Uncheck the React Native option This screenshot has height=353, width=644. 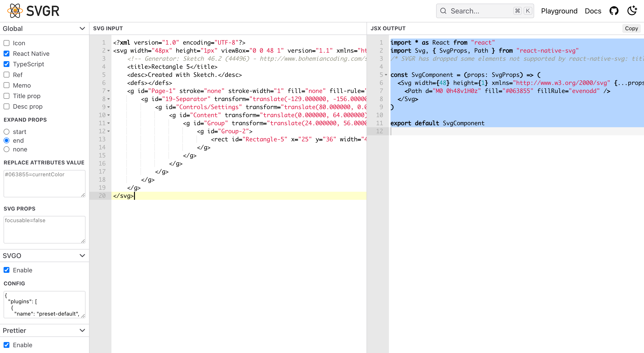7,54
